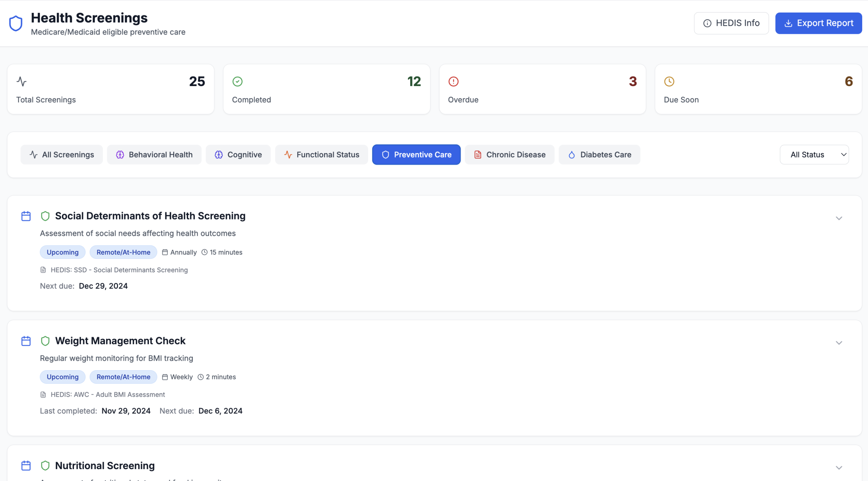Screen dimensions: 868x481
Task: Click calendar icon on Nutritional Screening card
Action: [x=26, y=465]
